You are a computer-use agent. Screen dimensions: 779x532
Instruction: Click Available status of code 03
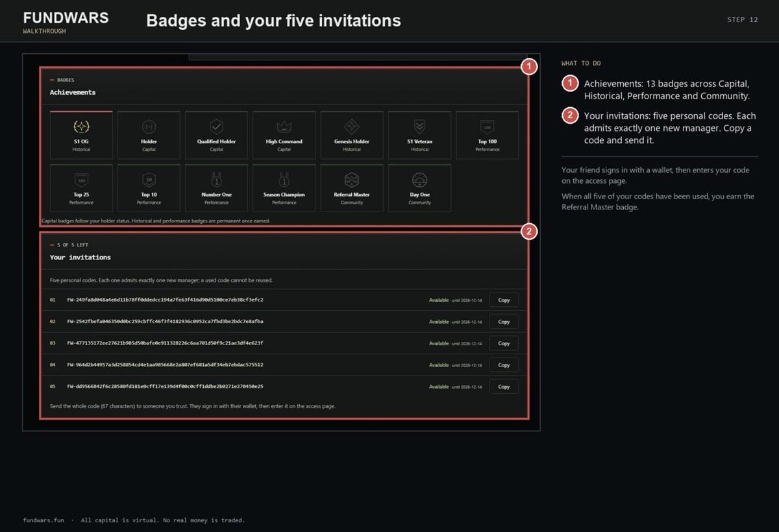pyautogui.click(x=439, y=343)
